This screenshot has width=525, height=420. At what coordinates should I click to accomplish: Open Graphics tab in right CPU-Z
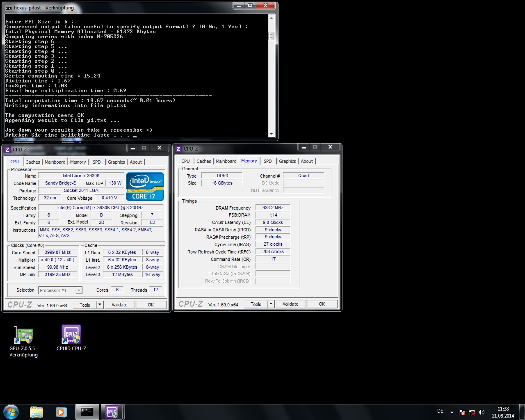[x=288, y=161]
